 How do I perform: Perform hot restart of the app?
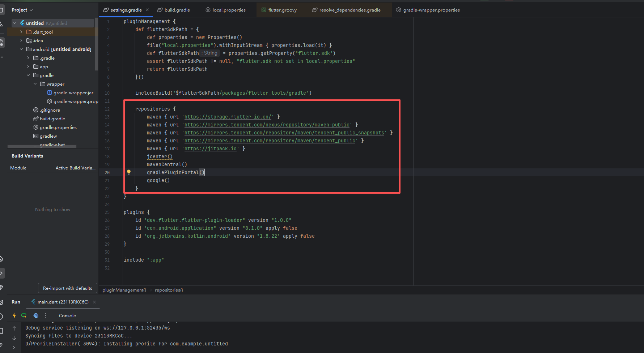click(x=24, y=315)
